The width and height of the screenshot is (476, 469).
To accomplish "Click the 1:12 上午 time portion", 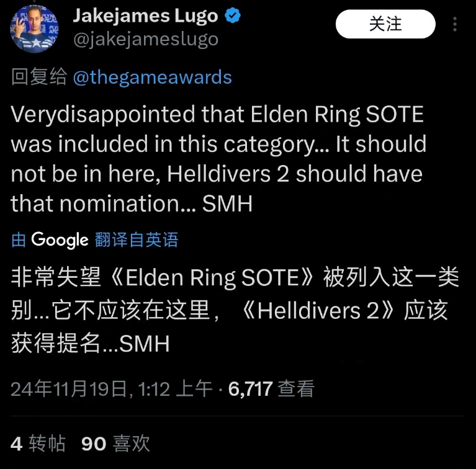I will pos(175,388).
